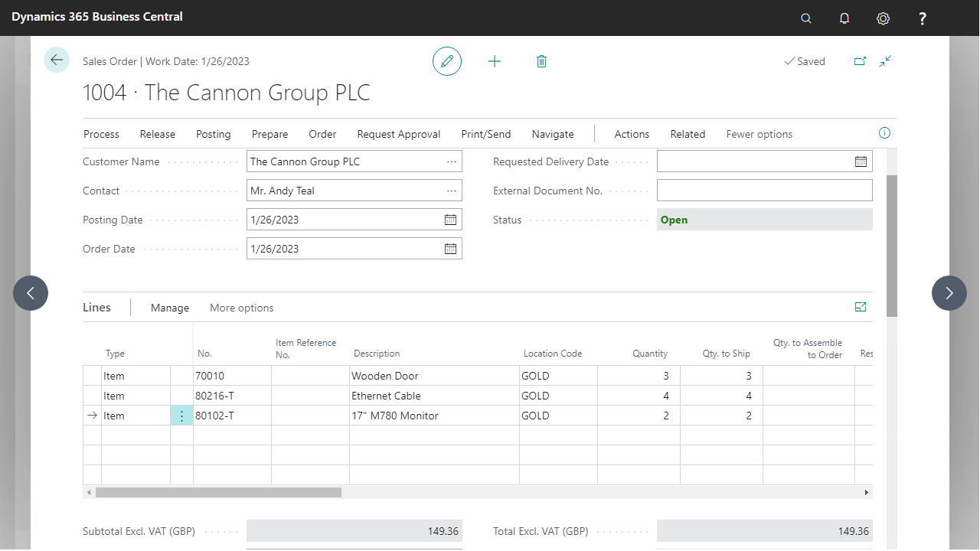The image size is (980, 551).
Task: Click the Quantity column header
Action: [x=650, y=354]
